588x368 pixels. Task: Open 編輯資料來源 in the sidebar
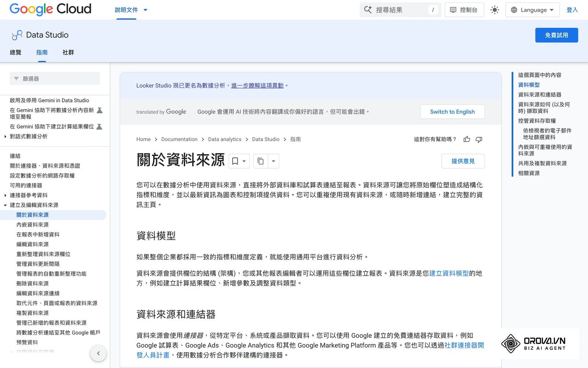click(x=32, y=244)
